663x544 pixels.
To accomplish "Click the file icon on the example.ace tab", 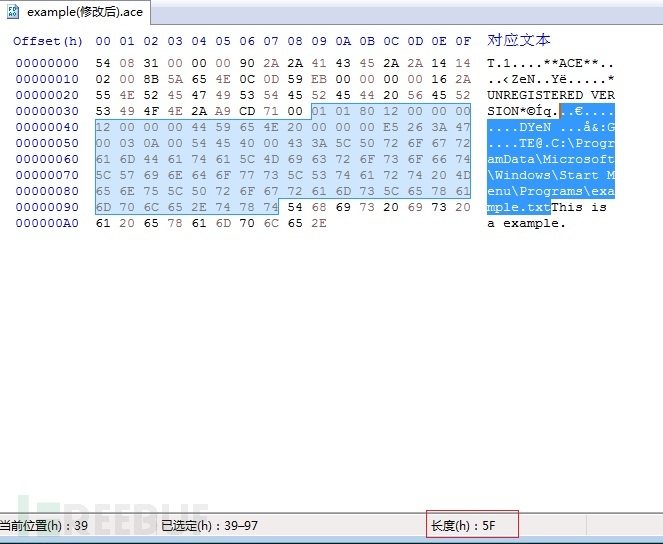I will 13,12.
